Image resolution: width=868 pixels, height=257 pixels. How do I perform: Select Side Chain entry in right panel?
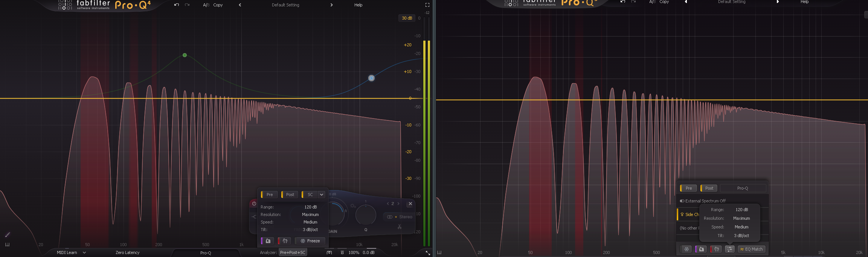click(688, 214)
